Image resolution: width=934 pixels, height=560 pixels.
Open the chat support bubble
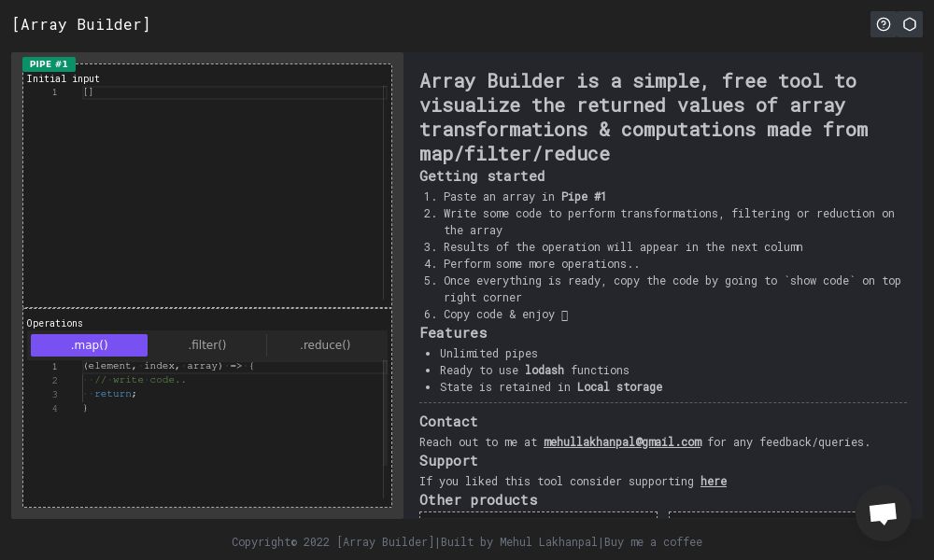click(883, 513)
